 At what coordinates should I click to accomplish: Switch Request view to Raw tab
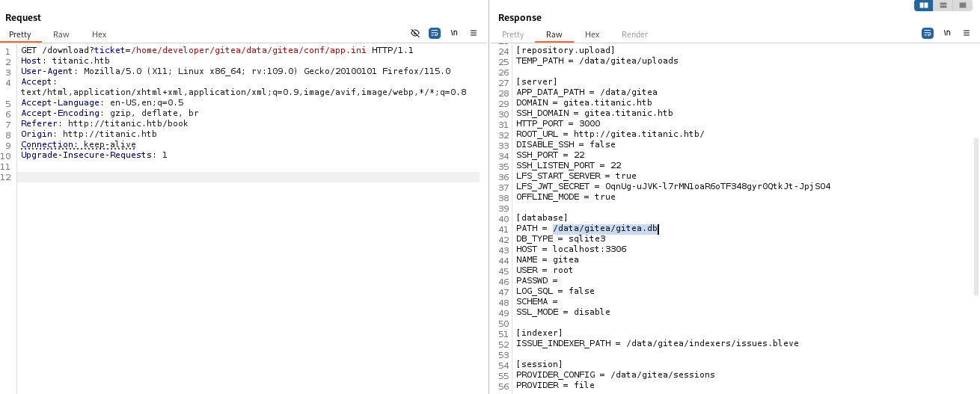click(61, 34)
